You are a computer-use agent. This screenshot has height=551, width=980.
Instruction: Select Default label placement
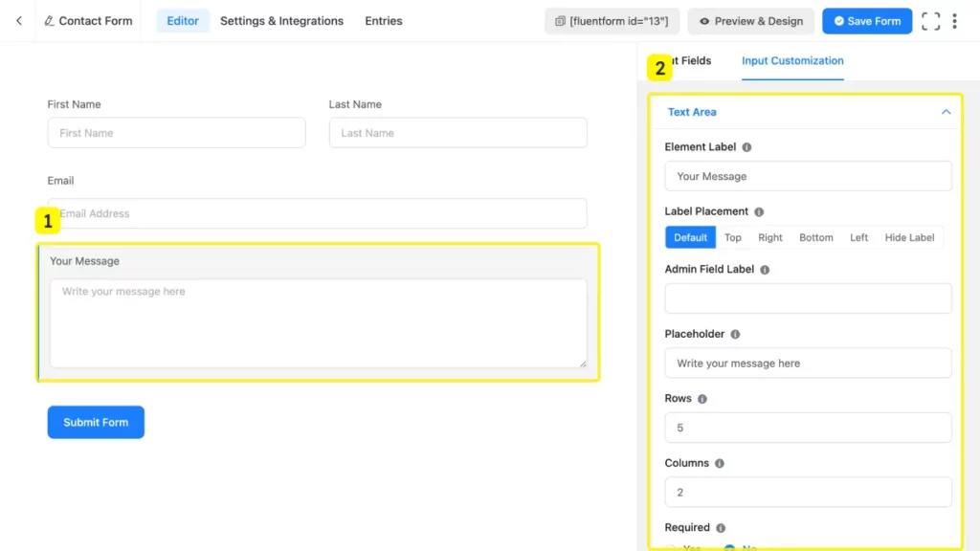tap(690, 237)
